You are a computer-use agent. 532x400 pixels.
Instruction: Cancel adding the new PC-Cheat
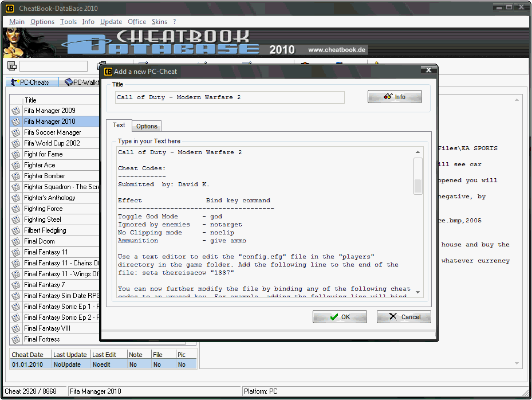click(x=404, y=317)
